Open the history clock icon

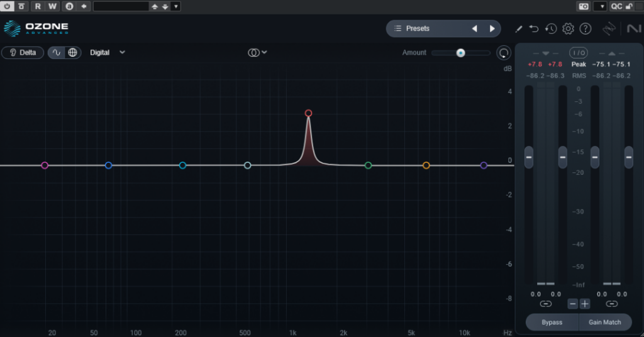pos(551,29)
